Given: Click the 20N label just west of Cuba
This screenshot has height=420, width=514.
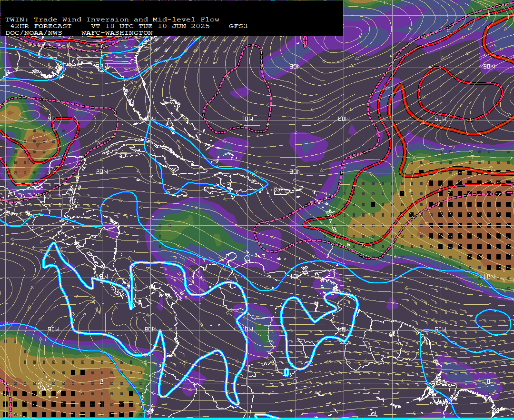Looking at the screenshot, I should tap(102, 171).
